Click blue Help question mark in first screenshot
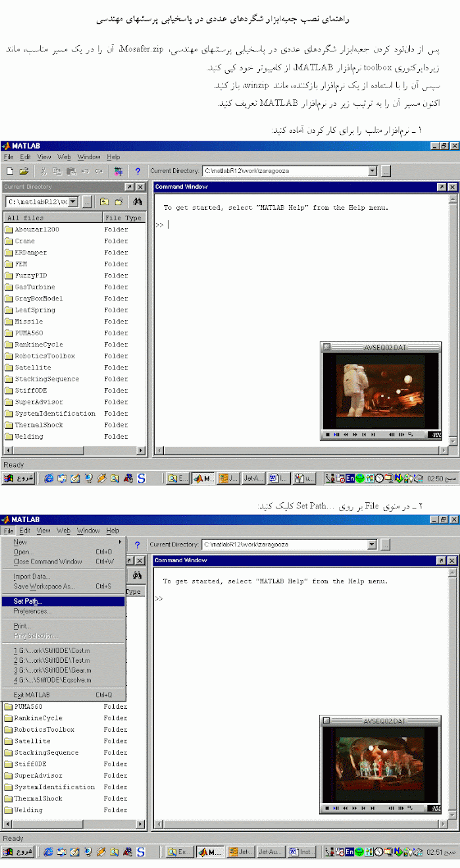 pyautogui.click(x=138, y=171)
